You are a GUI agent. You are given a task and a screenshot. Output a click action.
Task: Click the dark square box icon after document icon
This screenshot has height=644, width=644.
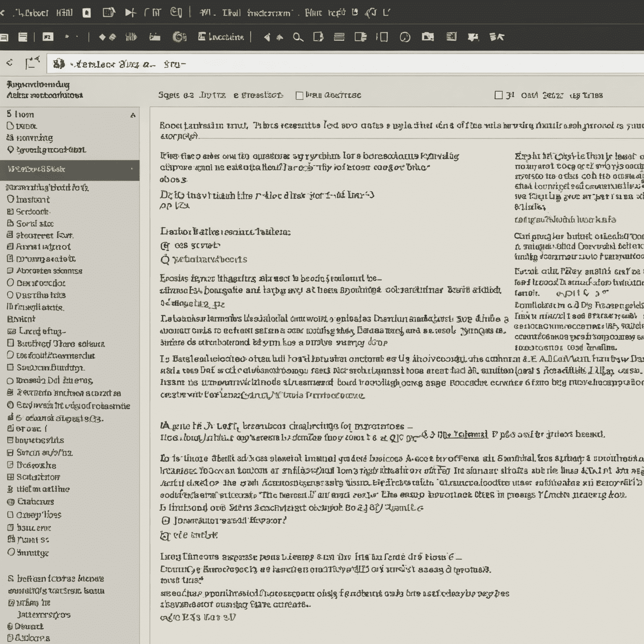[48, 37]
